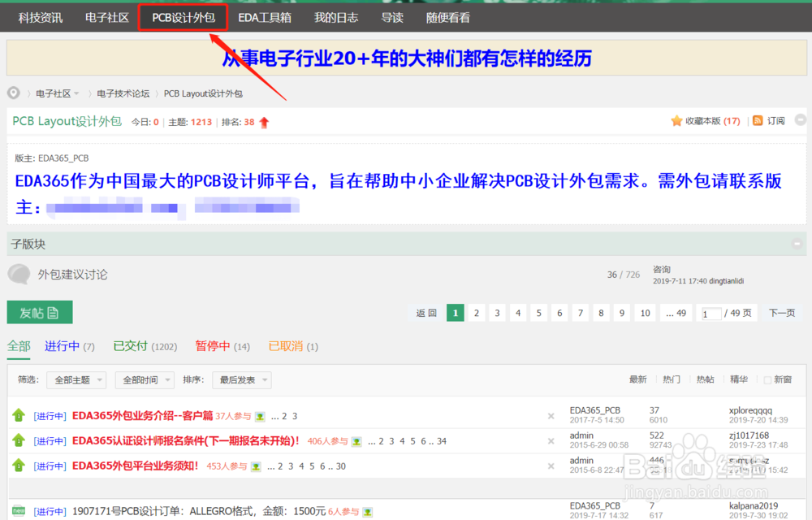Click the RSS 订阅 icon
This screenshot has width=812, height=520.
click(758, 121)
